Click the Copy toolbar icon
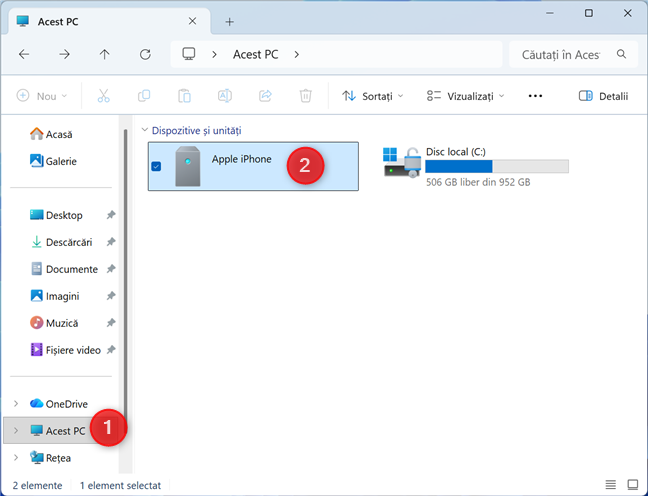This screenshot has width=648, height=496. (144, 96)
